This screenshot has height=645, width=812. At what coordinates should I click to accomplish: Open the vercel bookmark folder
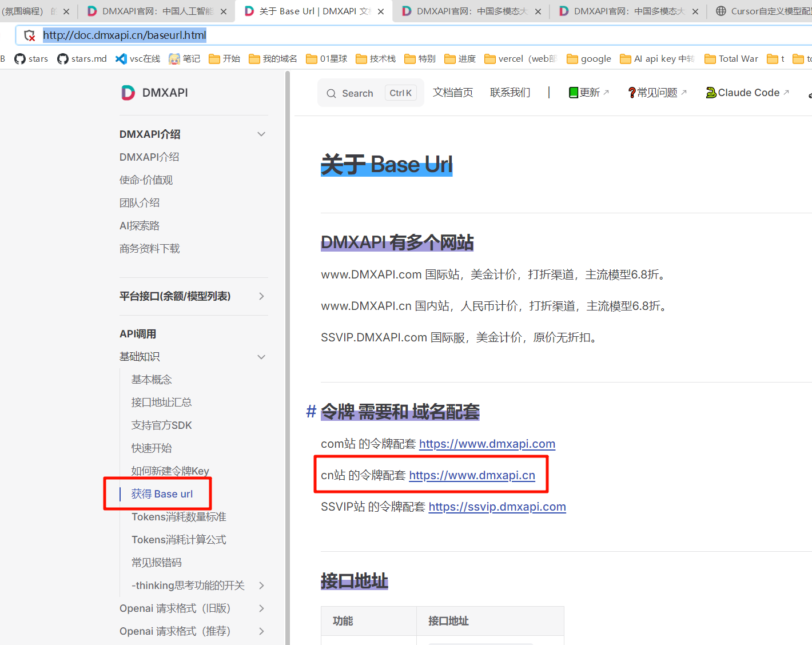(520, 59)
